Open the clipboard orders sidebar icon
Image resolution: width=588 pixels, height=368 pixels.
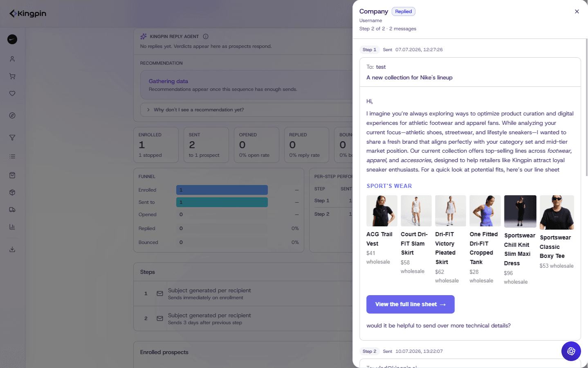pos(12,175)
